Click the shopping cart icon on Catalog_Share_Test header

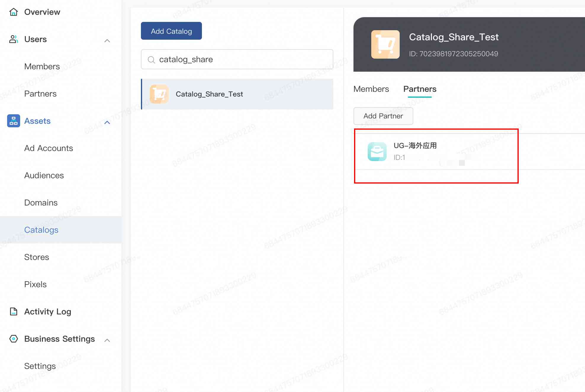click(x=385, y=44)
